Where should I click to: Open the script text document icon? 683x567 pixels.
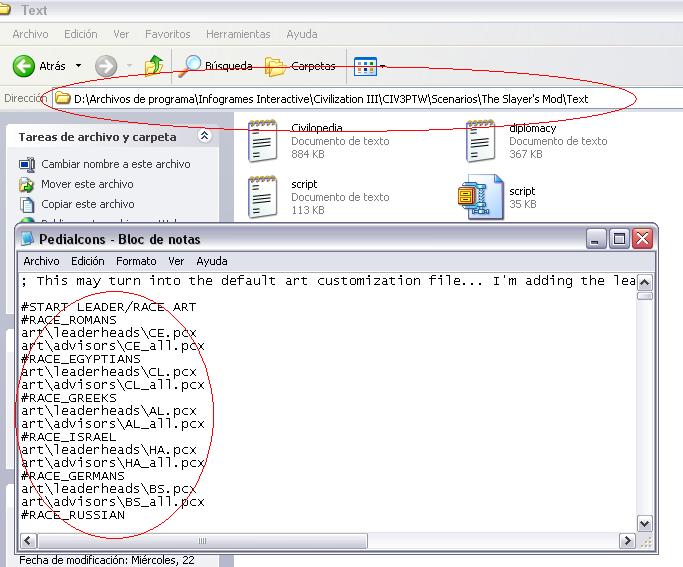coord(262,197)
